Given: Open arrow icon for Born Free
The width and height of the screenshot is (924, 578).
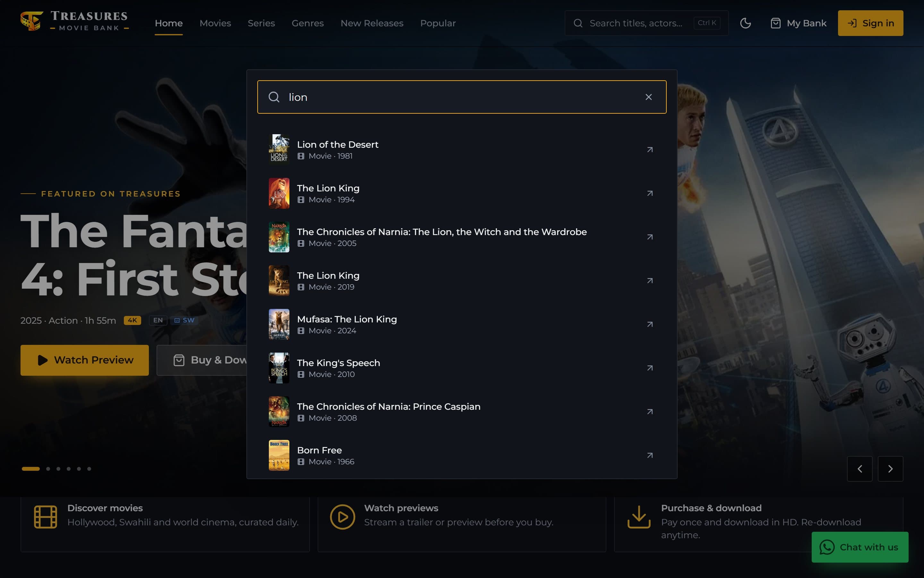Looking at the screenshot, I should pos(650,455).
